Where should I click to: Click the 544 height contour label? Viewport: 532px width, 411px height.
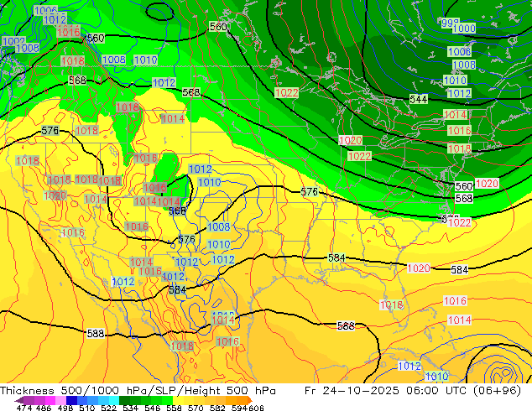419,99
